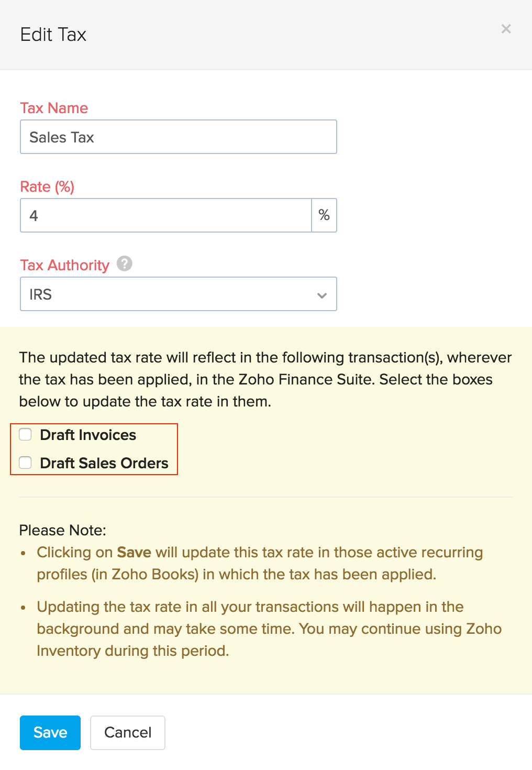Dismiss the Edit Tax dialog
The width and height of the screenshot is (532, 770).
point(506,29)
